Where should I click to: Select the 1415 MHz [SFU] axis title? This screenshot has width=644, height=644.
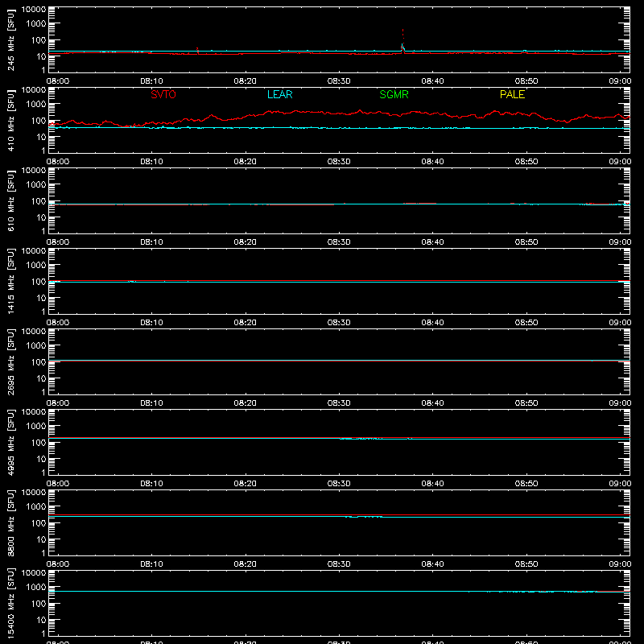(x=11, y=281)
